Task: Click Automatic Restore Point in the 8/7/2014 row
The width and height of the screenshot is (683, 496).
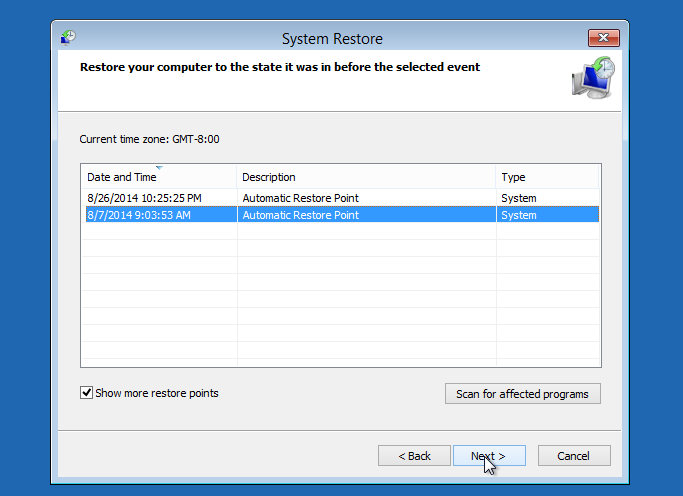Action: click(x=300, y=215)
